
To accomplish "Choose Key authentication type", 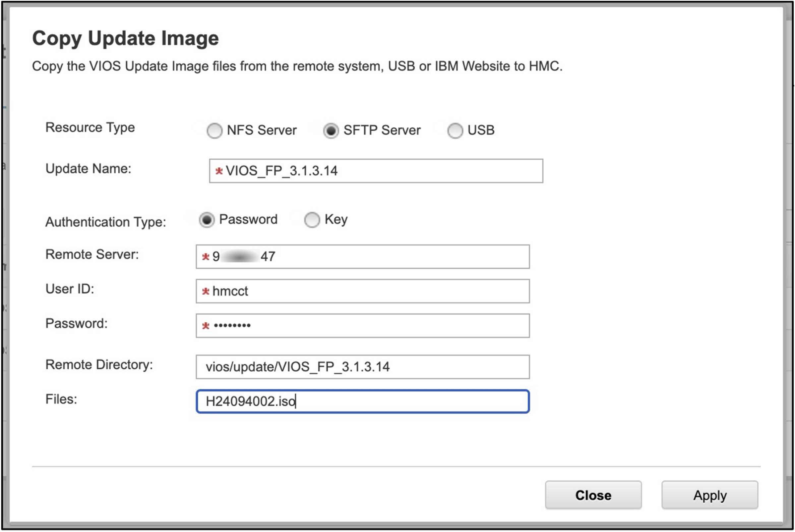I will click(x=312, y=220).
